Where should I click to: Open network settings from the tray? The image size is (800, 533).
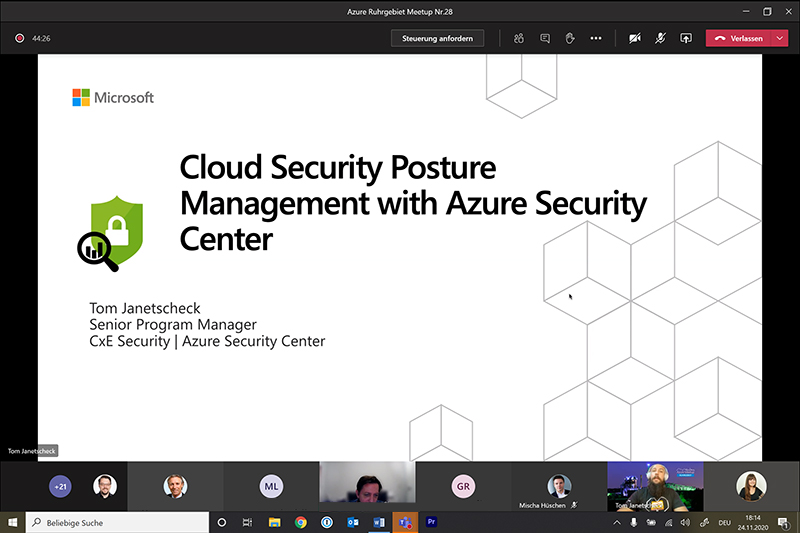668,522
